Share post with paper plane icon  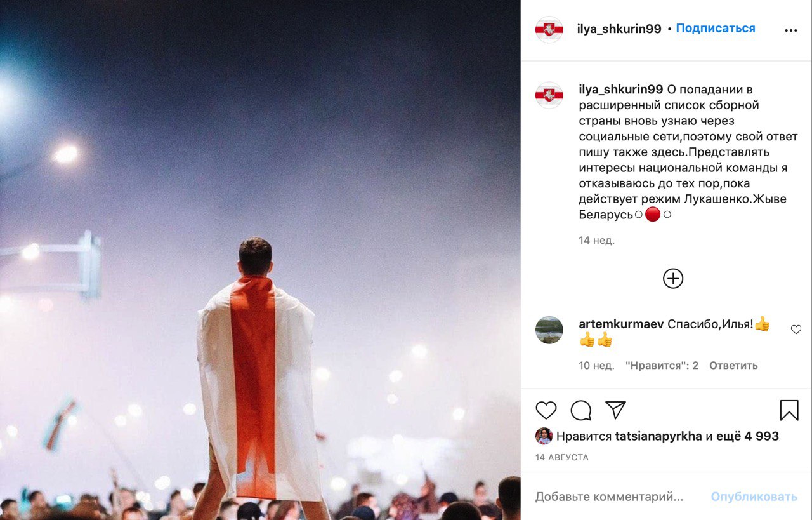click(615, 410)
